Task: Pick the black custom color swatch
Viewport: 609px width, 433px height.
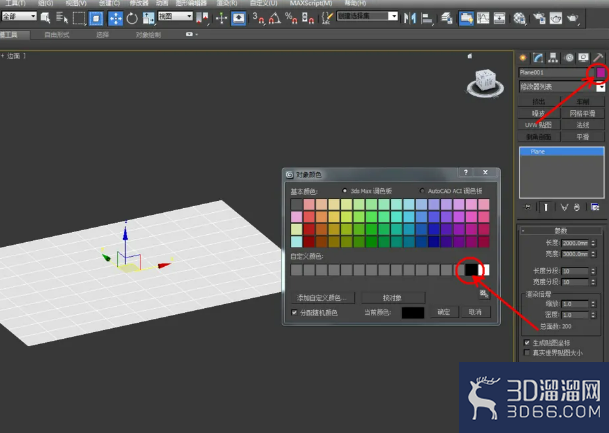Action: coord(471,270)
